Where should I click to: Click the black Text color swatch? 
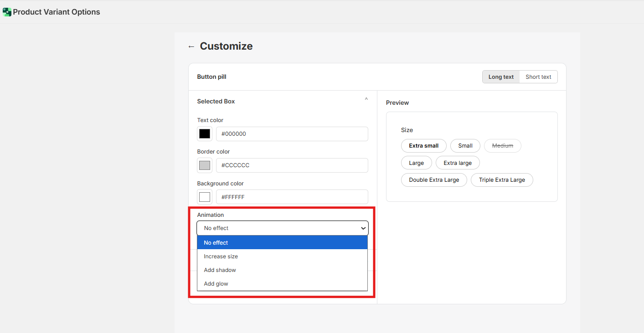pos(205,134)
